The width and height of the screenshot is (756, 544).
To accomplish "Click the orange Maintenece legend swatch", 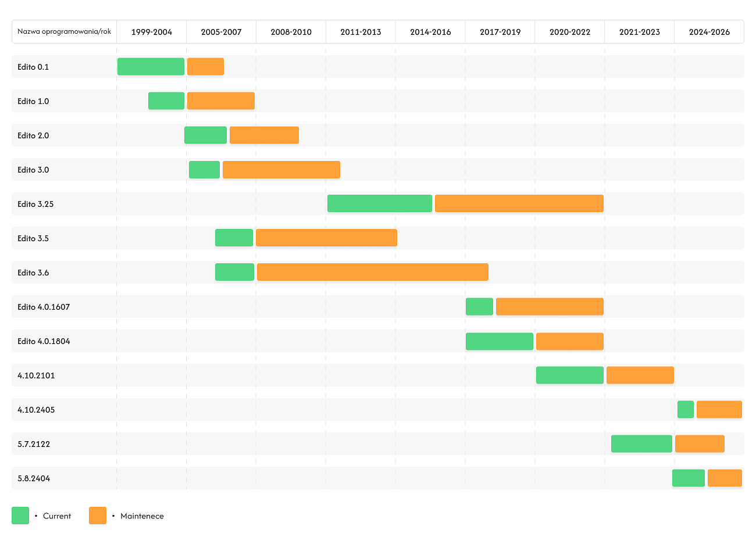I will [x=98, y=516].
